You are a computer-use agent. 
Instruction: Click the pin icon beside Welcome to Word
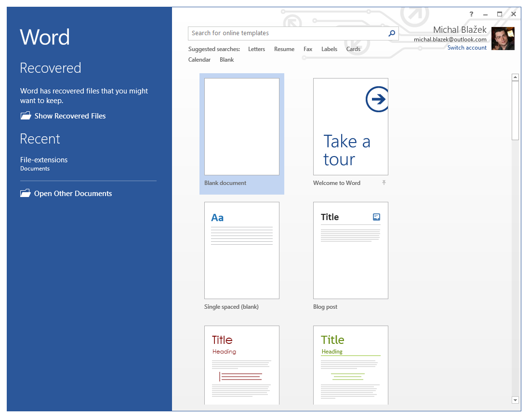click(x=384, y=183)
